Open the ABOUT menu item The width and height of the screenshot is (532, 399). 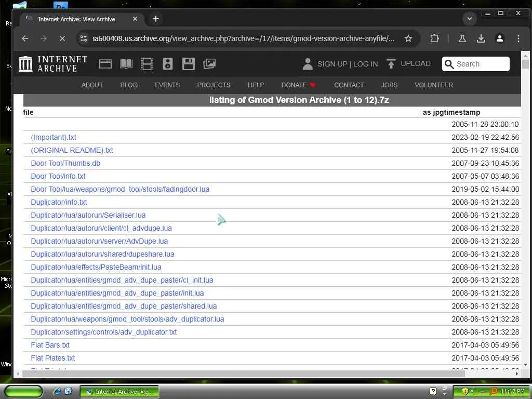click(x=92, y=85)
